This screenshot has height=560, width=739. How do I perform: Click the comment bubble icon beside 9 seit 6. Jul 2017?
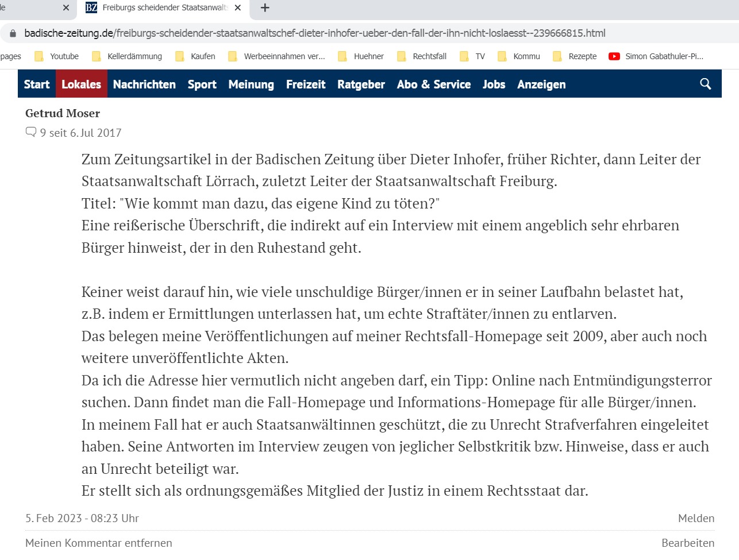click(31, 133)
